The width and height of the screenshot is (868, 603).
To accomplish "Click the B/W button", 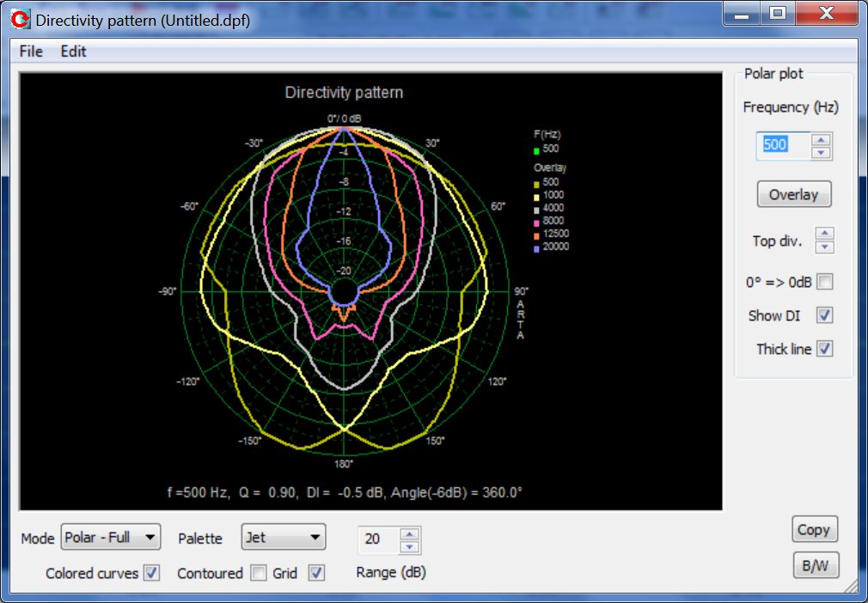I will [816, 565].
